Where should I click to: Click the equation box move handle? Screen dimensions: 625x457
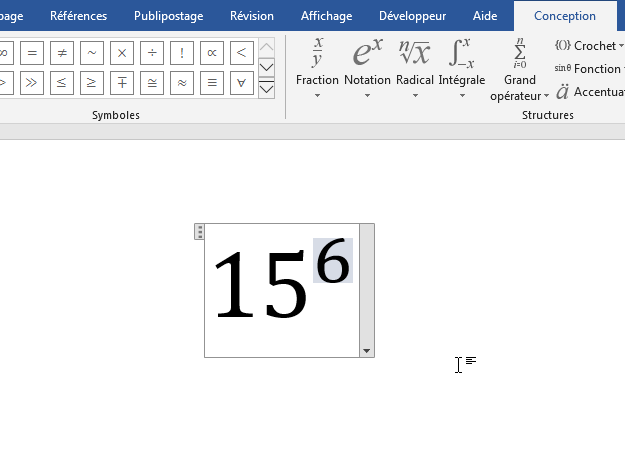(x=200, y=232)
